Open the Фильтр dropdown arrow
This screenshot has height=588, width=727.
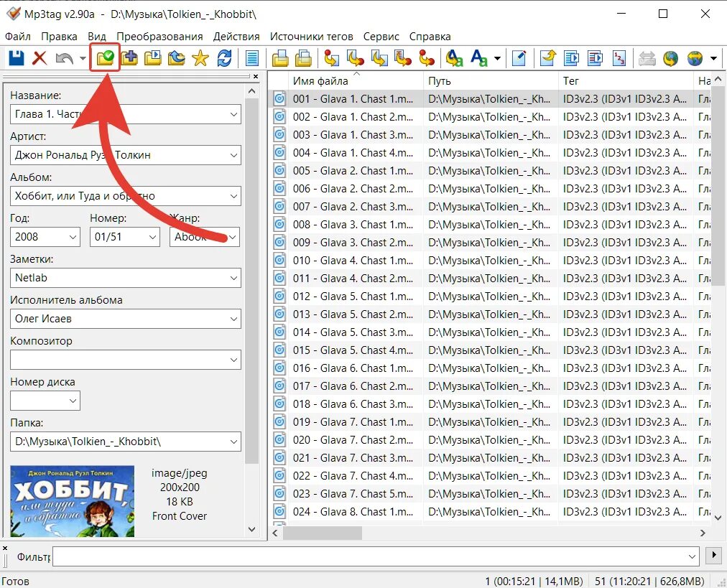tap(693, 556)
